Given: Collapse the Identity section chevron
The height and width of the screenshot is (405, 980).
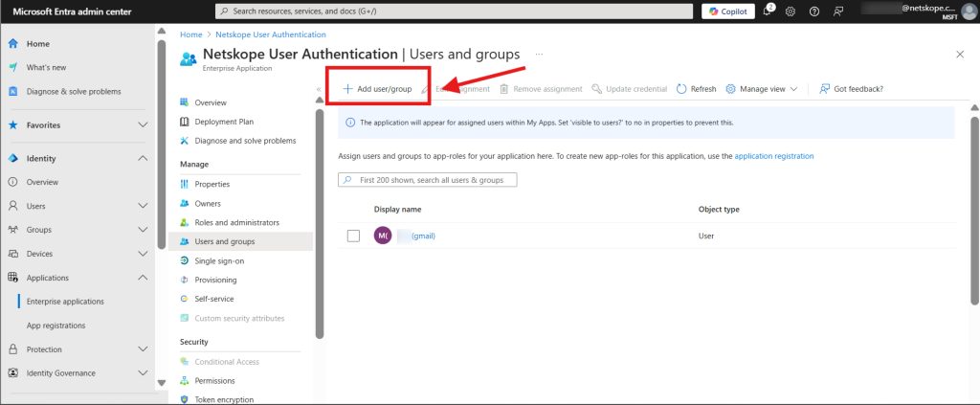Looking at the screenshot, I should (143, 159).
